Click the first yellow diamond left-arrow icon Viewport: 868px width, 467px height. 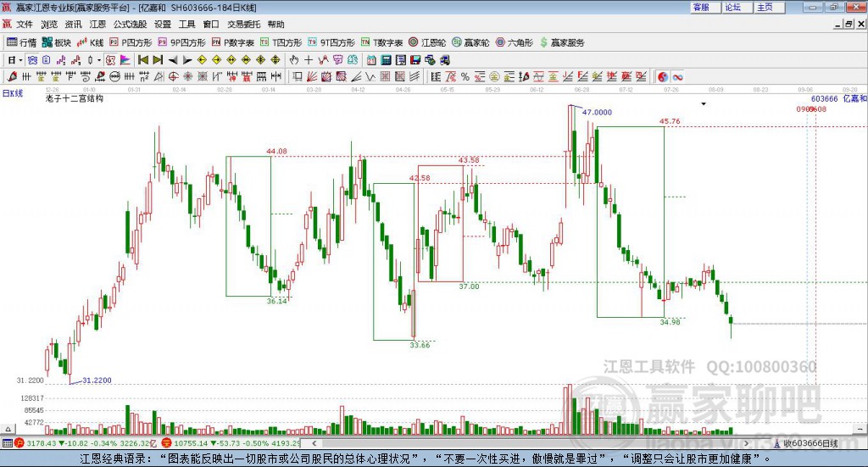coord(202,60)
